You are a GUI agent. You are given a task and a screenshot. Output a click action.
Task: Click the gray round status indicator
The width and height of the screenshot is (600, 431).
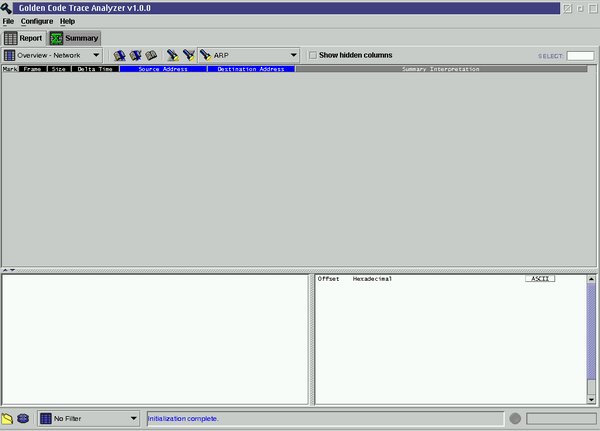[515, 418]
